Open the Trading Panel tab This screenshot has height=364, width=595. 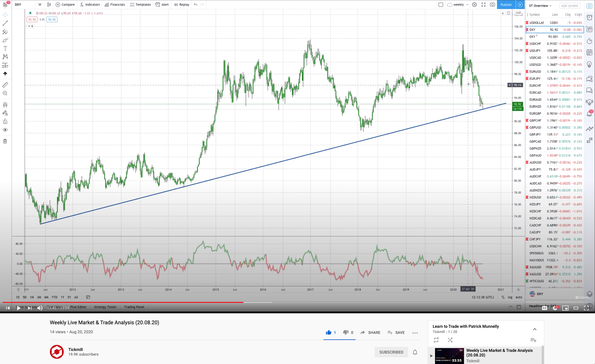134,307
